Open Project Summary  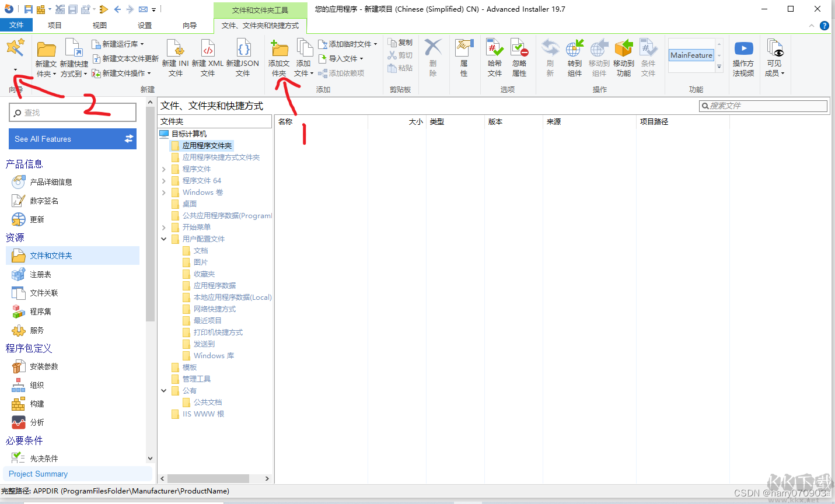tap(38, 474)
